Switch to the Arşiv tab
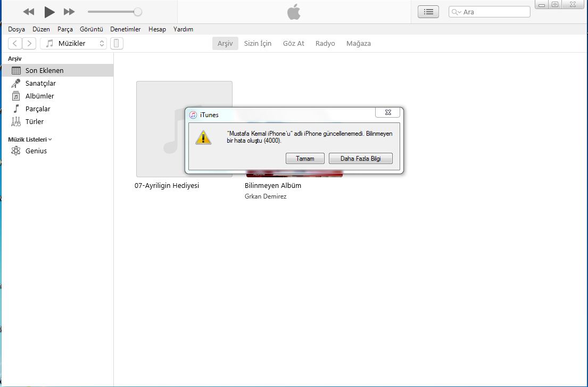 click(225, 44)
